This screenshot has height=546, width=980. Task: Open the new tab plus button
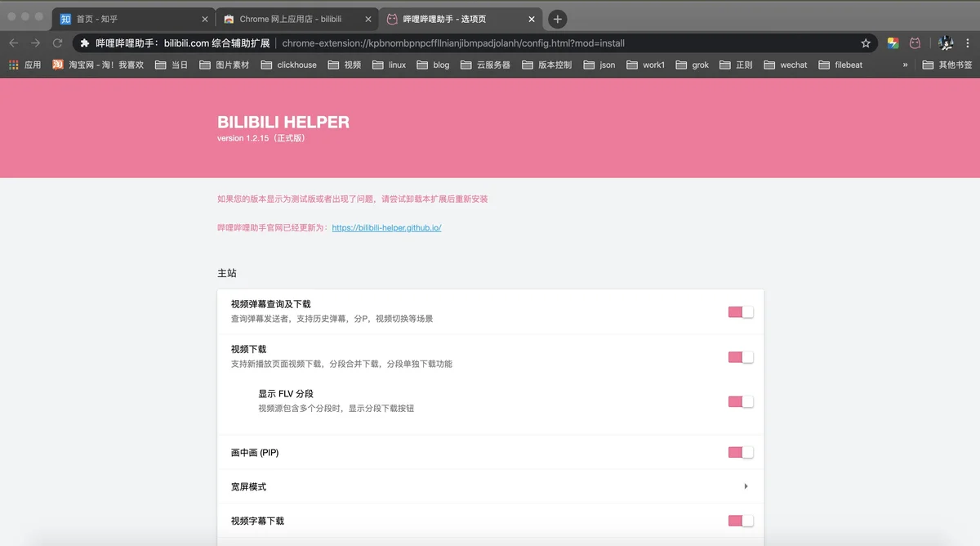[558, 19]
